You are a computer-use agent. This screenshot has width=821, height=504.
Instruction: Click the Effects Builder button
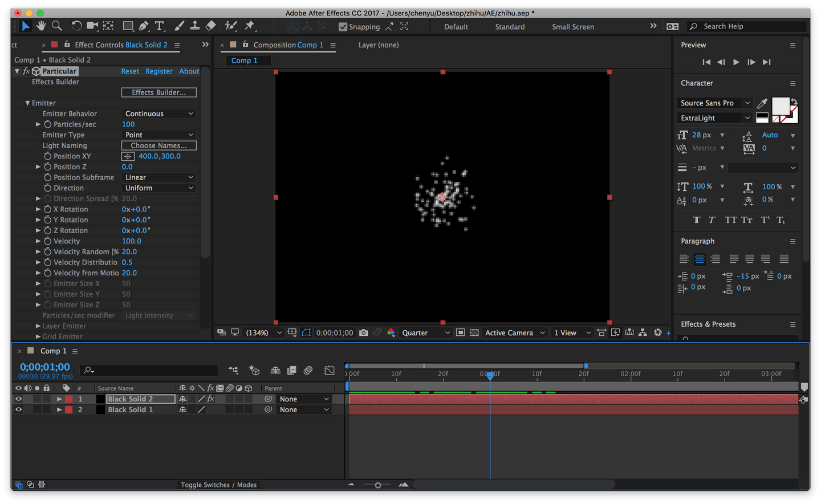pos(159,92)
